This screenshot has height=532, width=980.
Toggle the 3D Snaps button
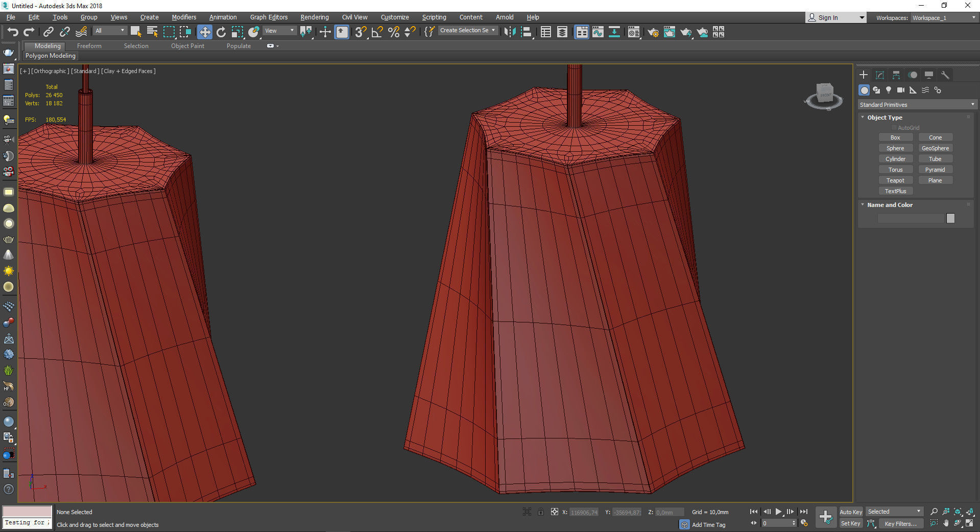(361, 32)
